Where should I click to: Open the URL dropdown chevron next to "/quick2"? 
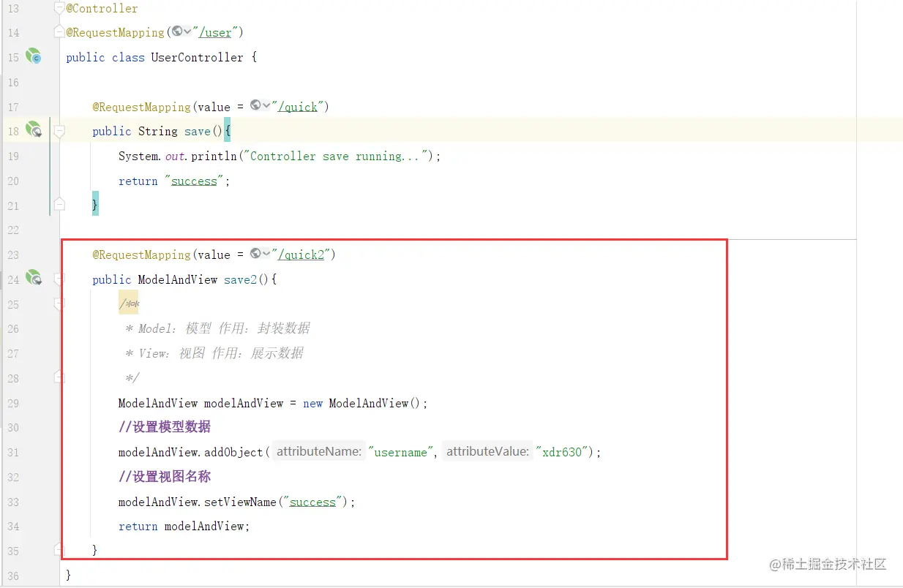(x=266, y=254)
